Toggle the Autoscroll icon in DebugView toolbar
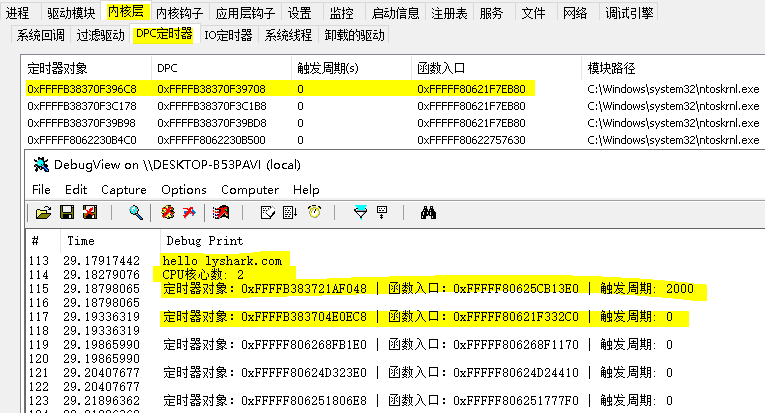This screenshot has width=765, height=413. click(290, 213)
